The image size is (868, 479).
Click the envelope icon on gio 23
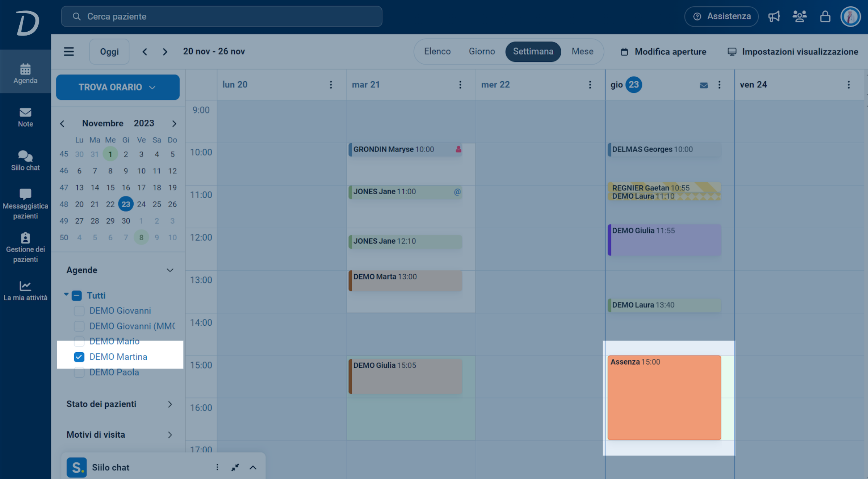click(x=703, y=85)
